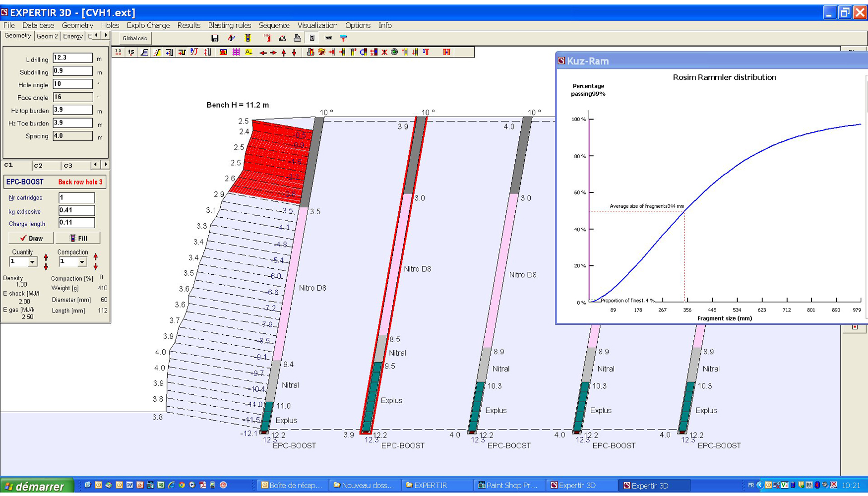Screen dimensions: 868x496
Task: Click the EPC-BOOST cartridge name field
Action: [x=55, y=182]
